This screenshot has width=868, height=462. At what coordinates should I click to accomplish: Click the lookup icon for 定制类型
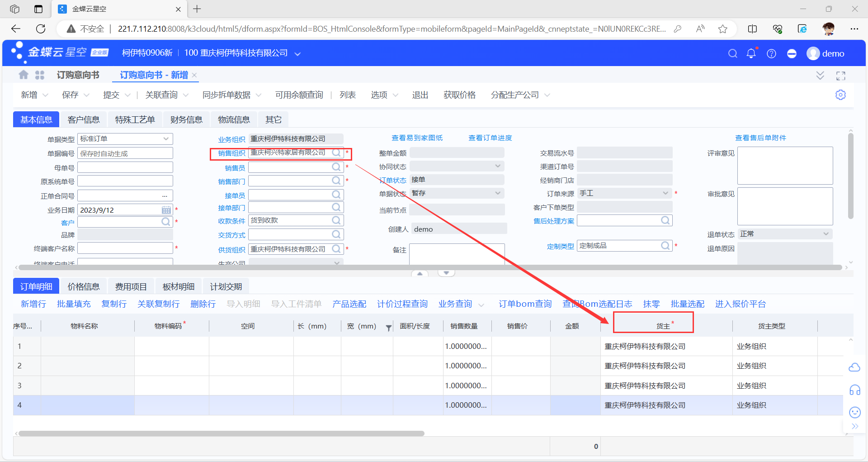[665, 246]
